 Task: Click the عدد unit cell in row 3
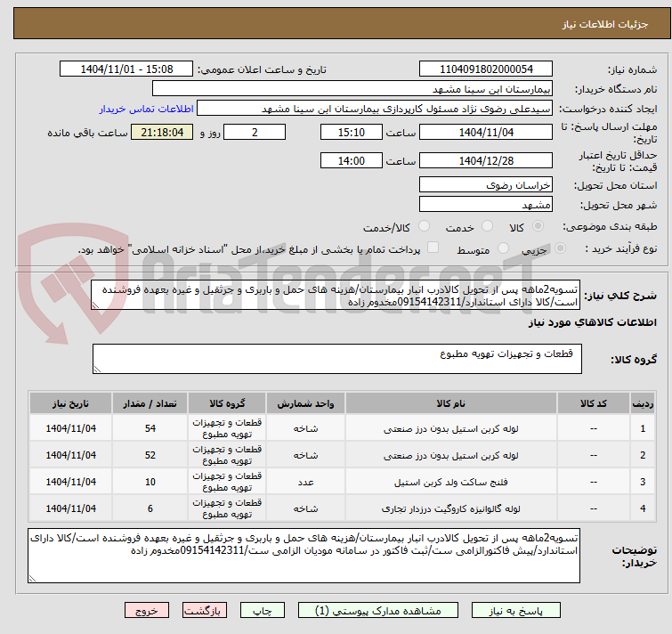(305, 482)
